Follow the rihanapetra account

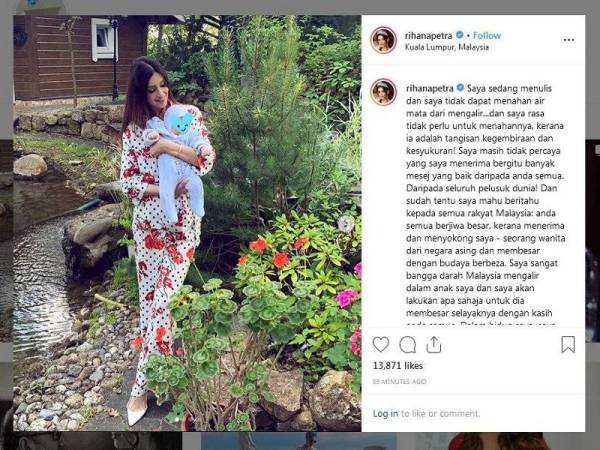487,36
